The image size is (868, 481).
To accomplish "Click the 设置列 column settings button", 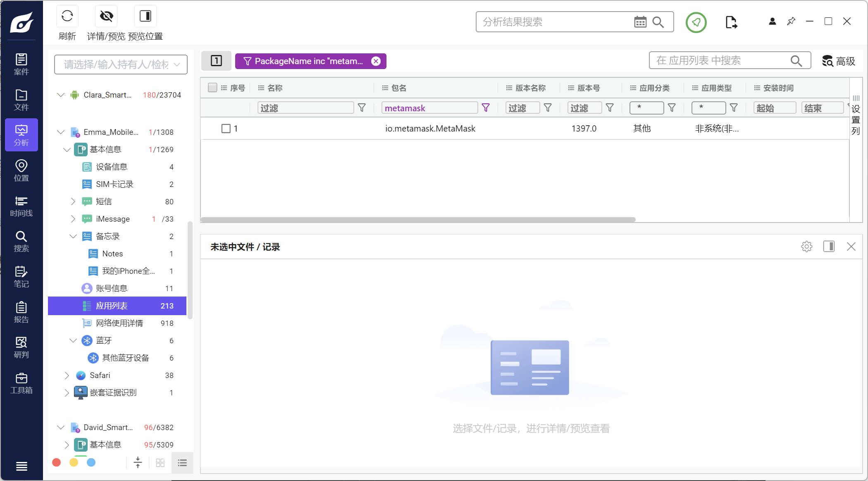I will click(856, 116).
